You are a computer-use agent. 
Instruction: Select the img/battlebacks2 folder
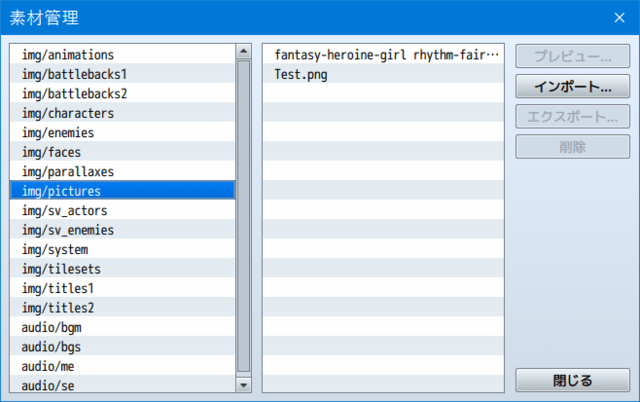pyautogui.click(x=122, y=93)
